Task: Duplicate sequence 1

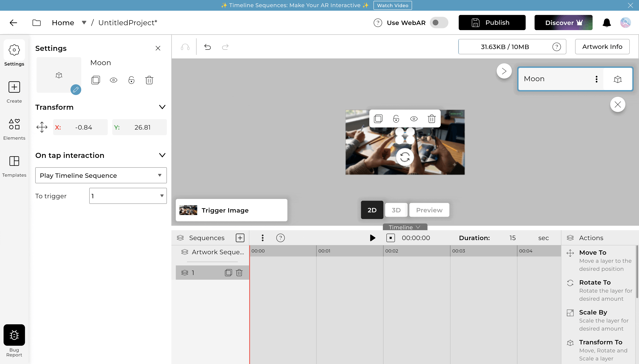Action: (228, 273)
